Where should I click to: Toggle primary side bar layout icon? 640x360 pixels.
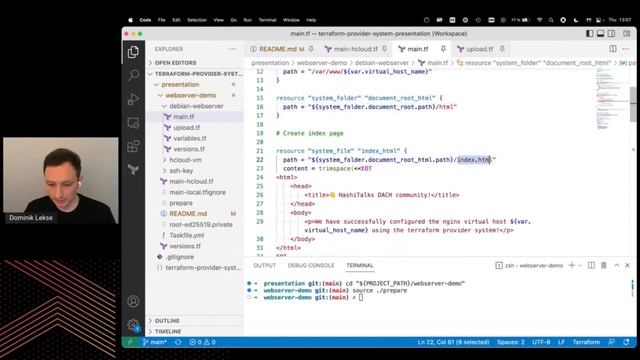click(x=589, y=33)
